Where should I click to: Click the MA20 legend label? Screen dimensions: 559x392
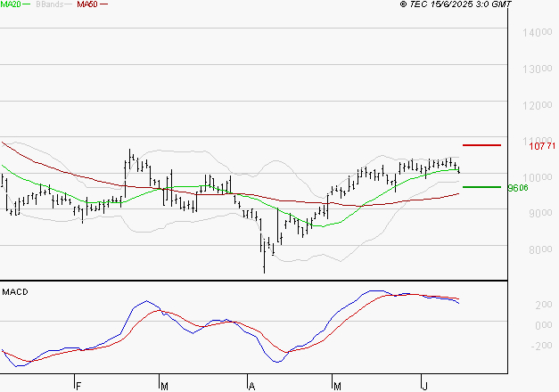coord(11,4)
